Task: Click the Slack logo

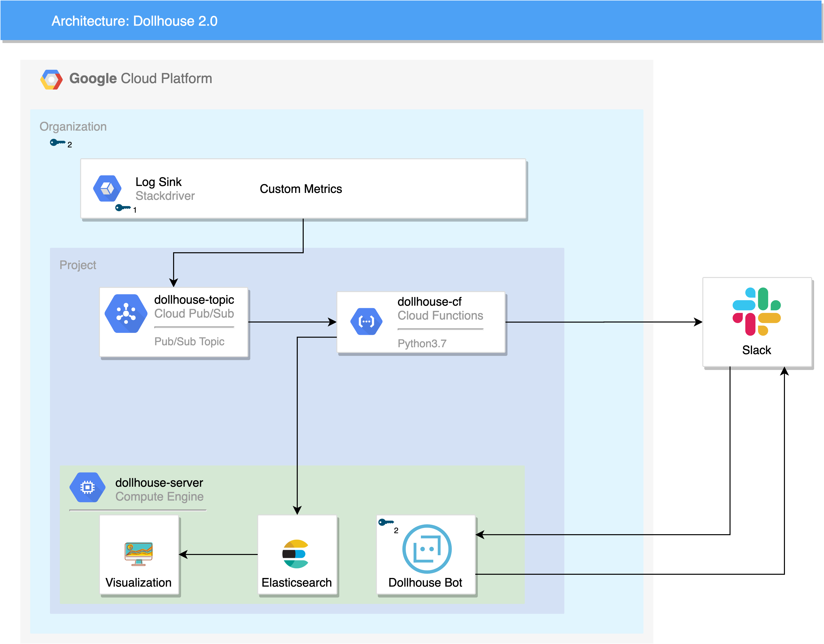Action: pos(756,311)
